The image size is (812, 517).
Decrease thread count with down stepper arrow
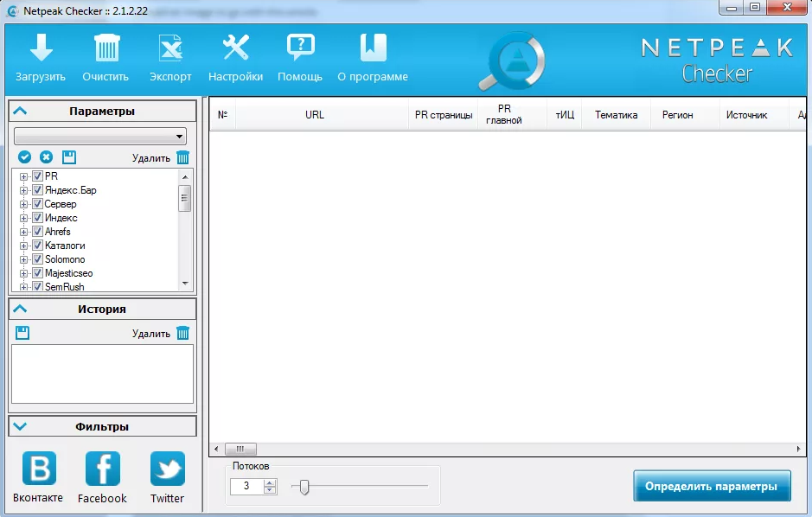pyautogui.click(x=269, y=490)
